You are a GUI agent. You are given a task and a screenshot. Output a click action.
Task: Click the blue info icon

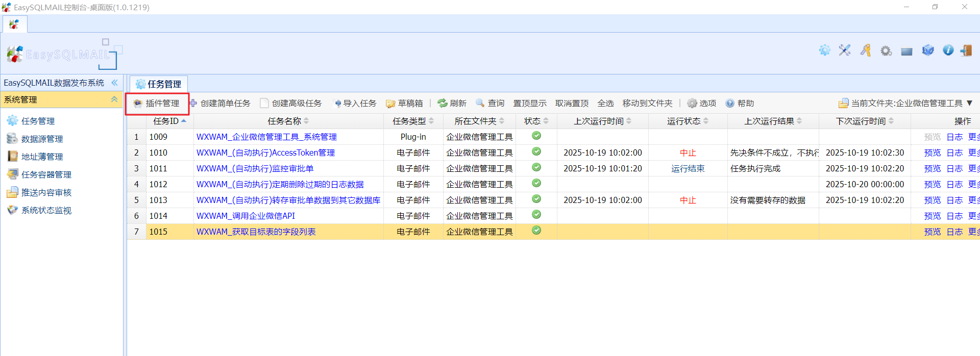tap(948, 50)
